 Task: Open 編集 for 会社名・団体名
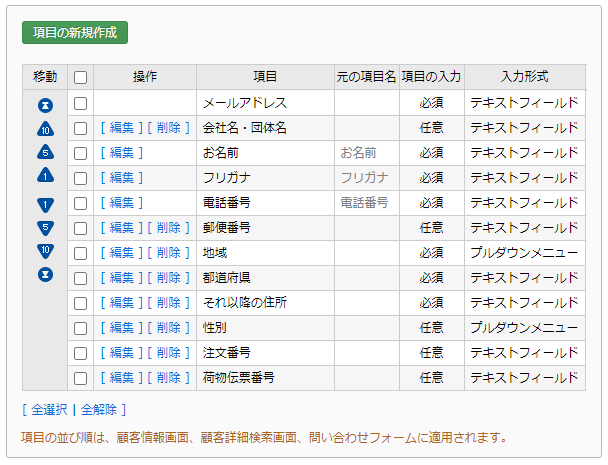(x=122, y=128)
